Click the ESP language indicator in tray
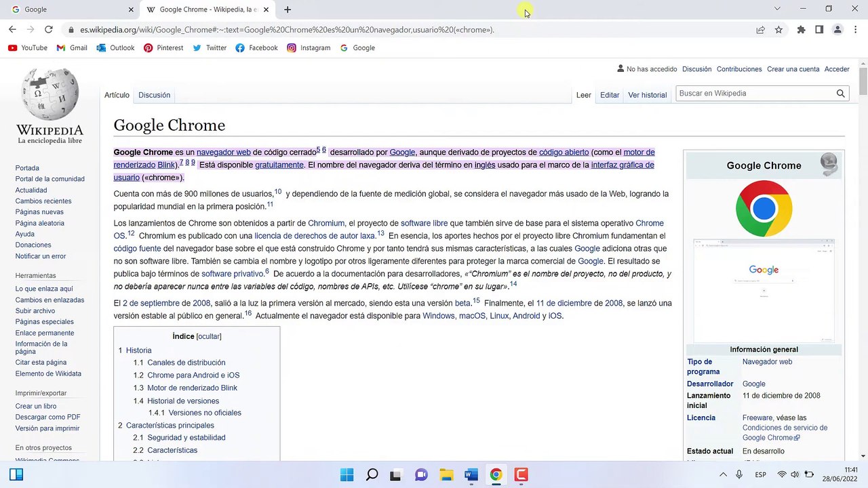868x488 pixels. (761, 474)
